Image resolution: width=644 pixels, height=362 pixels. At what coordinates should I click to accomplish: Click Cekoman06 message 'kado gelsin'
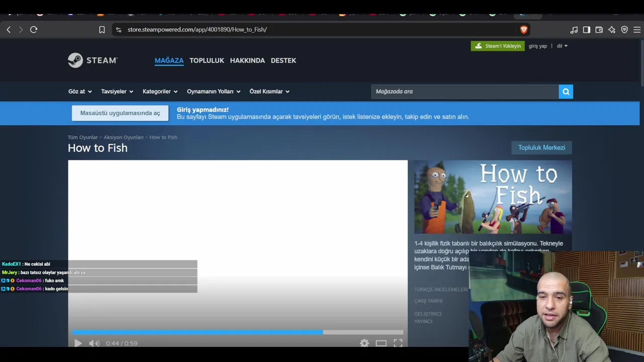coord(35,289)
